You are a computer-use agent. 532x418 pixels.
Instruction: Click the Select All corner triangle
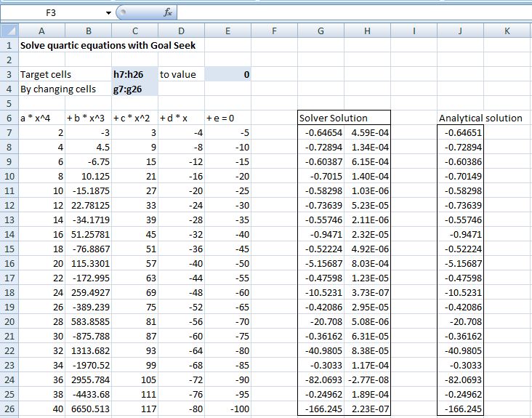coord(8,31)
